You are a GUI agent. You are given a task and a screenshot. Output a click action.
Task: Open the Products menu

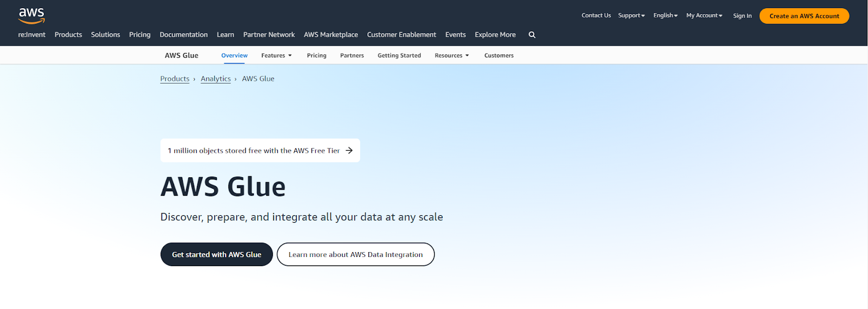[x=68, y=35]
